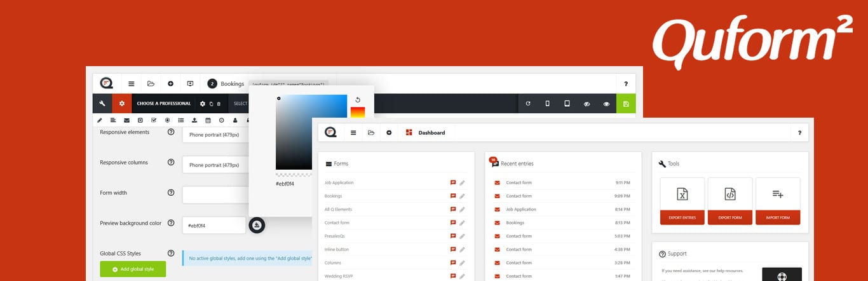Image resolution: width=868 pixels, height=281 pixels.
Task: Click the help icon next to Global CSS Styles
Action: click(x=171, y=253)
